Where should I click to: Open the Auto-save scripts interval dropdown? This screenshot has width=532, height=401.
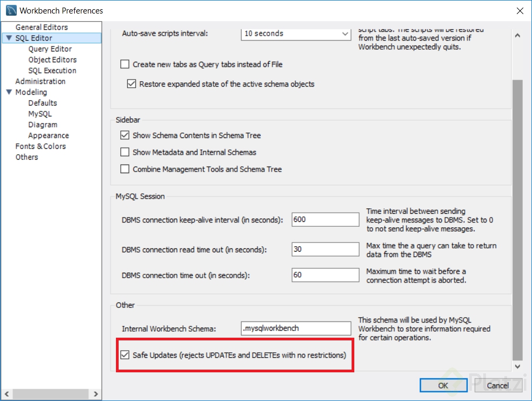296,34
